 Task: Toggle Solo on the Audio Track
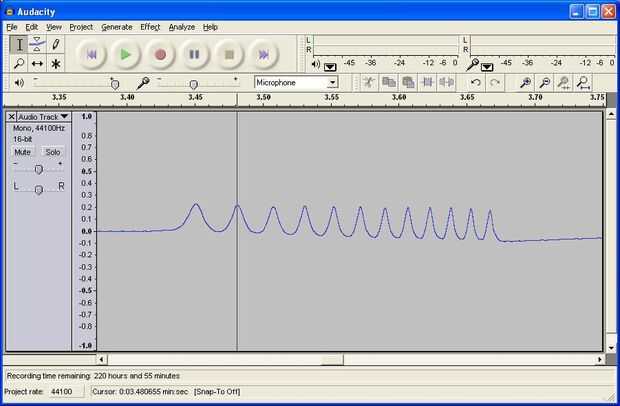coord(53,152)
